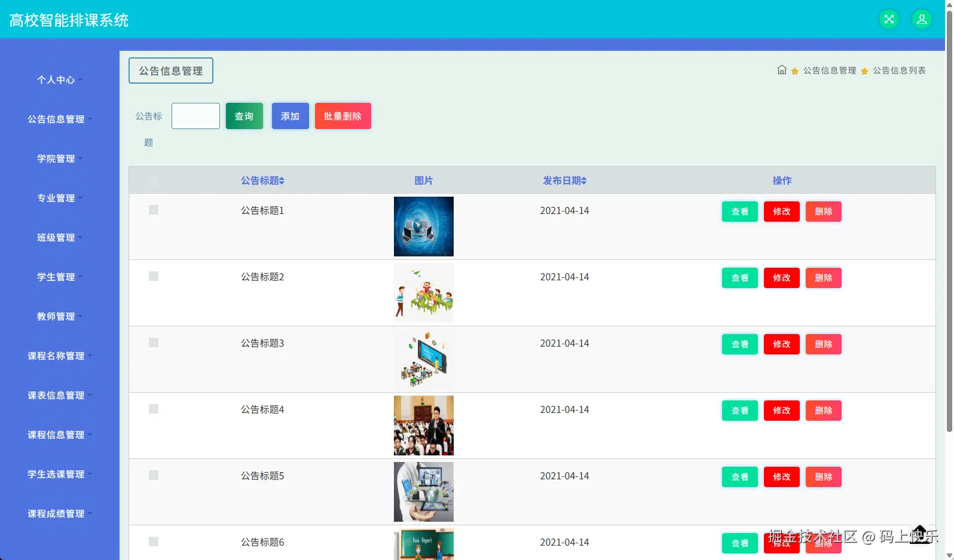Open the thumbnail image of 公告标题3
Viewport: 954px width, 560px height.
coord(423,359)
